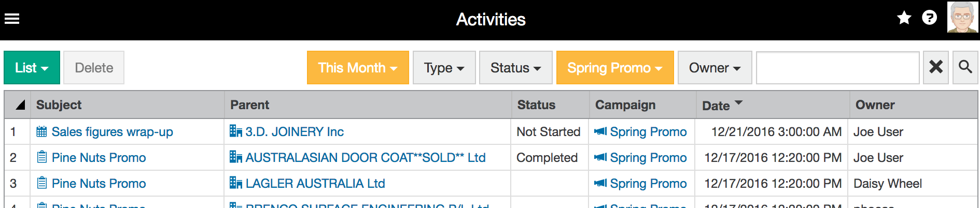
Task: Open the Type filter dropdown
Action: (444, 67)
